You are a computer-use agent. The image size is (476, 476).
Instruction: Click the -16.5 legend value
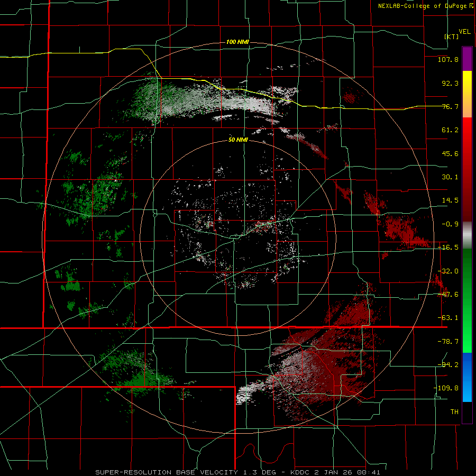tap(448, 248)
